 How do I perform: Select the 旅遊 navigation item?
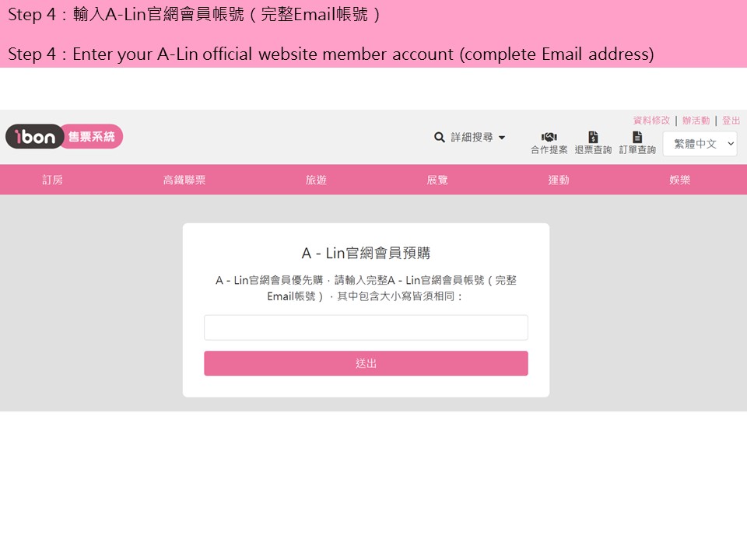316,180
